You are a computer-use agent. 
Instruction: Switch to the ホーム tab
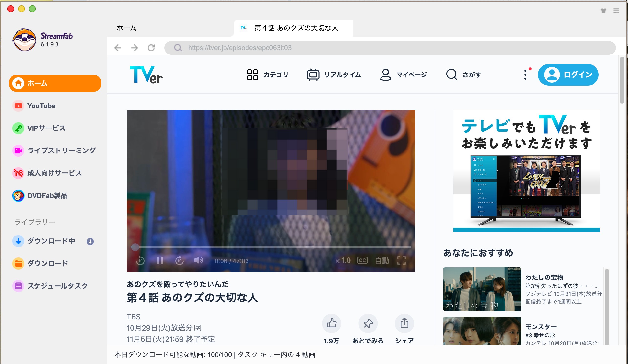pyautogui.click(x=126, y=28)
